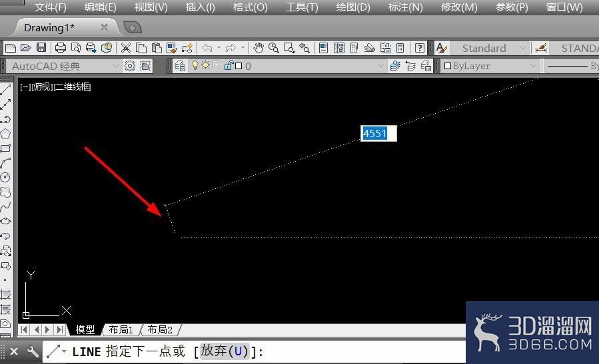599x364 pixels.
Task: Expand AutoCAD 经典 workspace dropdown
Action: click(115, 66)
